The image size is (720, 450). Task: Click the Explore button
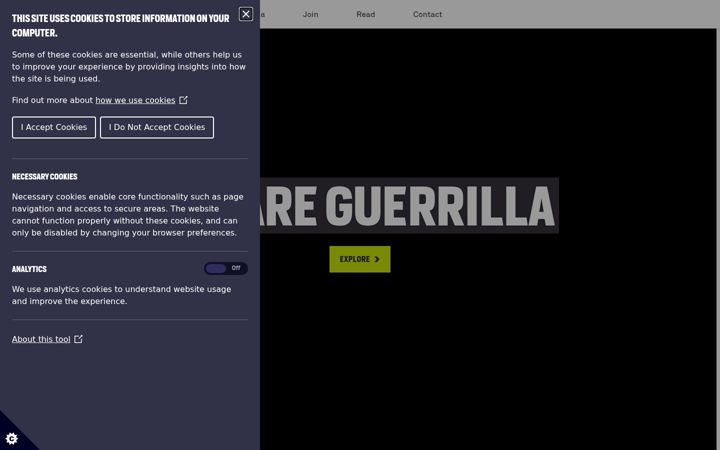[360, 259]
